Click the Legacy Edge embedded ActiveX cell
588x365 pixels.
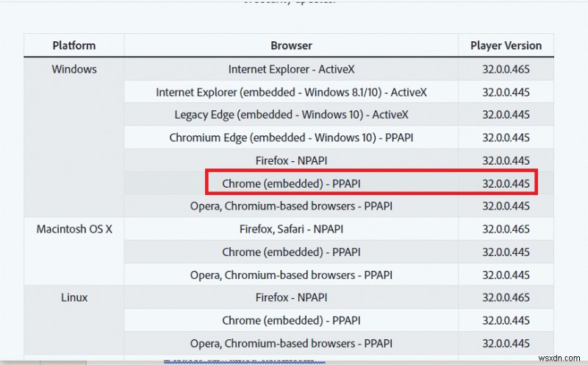click(x=291, y=115)
